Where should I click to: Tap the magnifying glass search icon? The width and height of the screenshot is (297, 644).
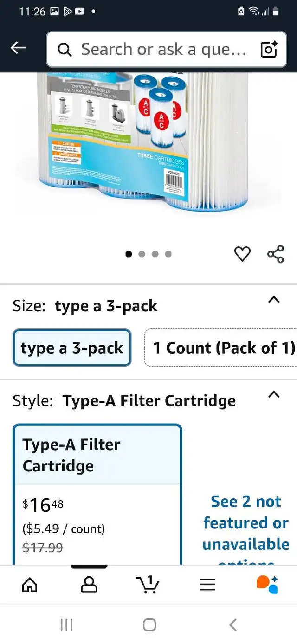(x=65, y=49)
